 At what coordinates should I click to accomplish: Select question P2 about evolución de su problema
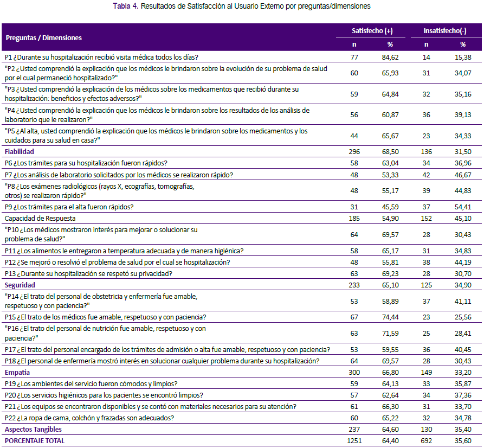click(x=166, y=73)
